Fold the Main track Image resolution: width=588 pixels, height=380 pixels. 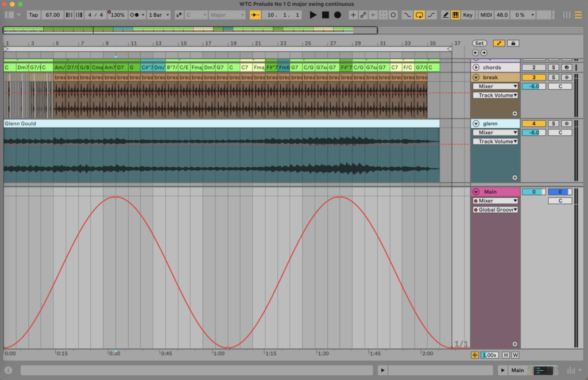click(476, 192)
